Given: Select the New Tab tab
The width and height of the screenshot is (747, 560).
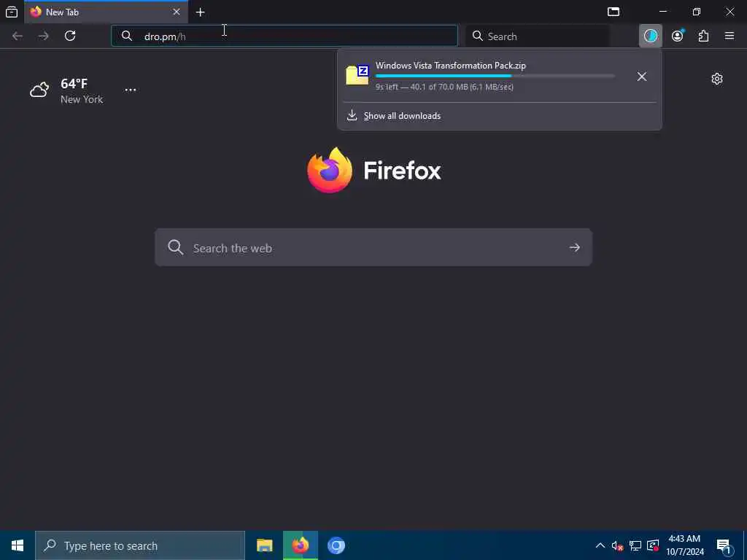Looking at the screenshot, I should coord(106,12).
